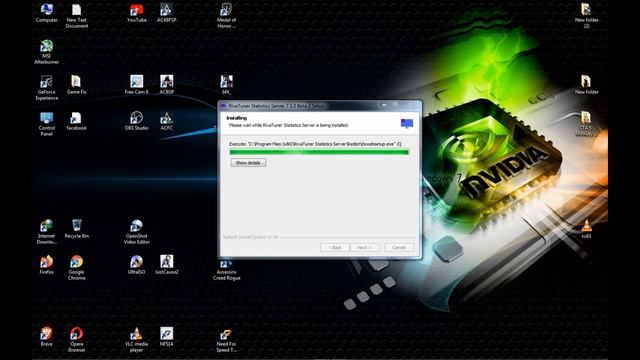
Task: Select the Game Fix folder icon
Action: 76,85
